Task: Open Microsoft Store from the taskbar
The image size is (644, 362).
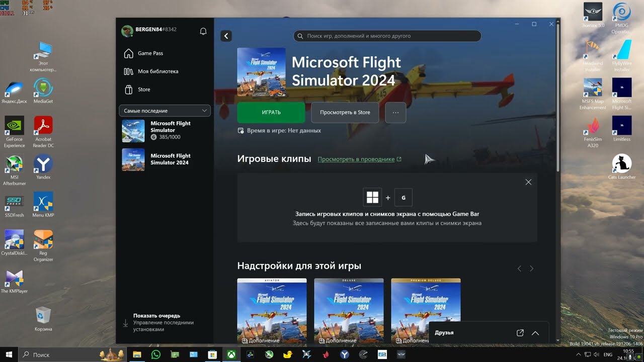Action: pos(212,354)
